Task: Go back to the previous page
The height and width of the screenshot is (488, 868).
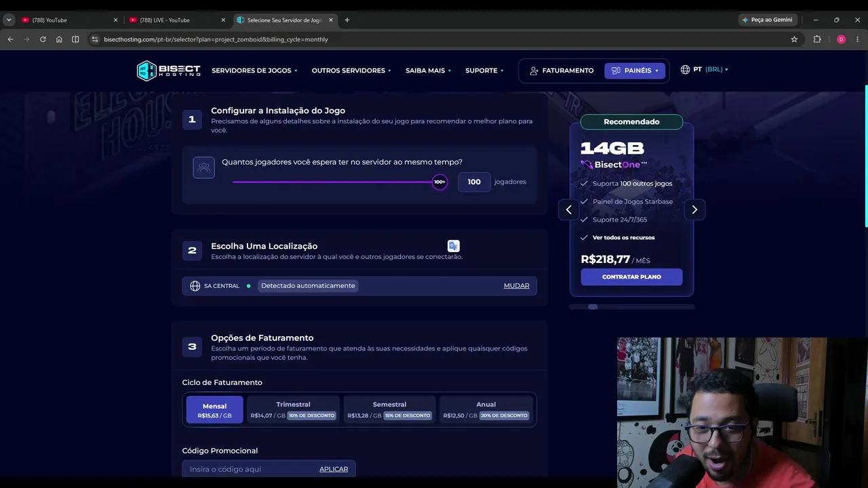Action: 10,39
